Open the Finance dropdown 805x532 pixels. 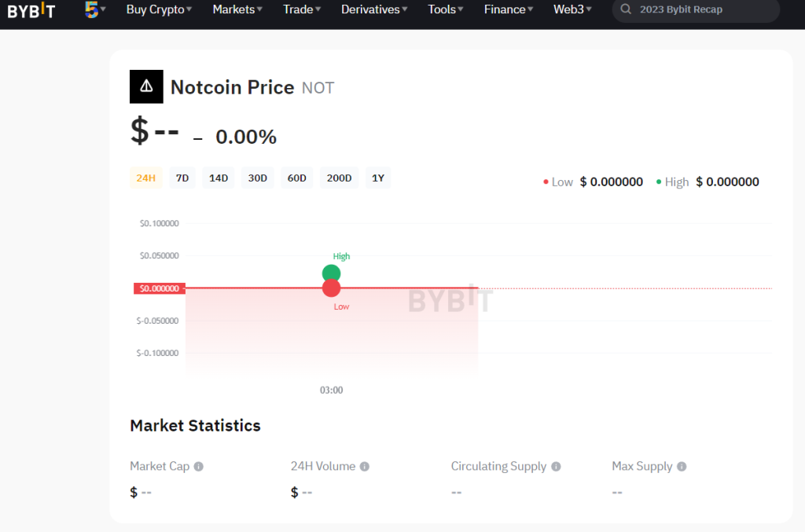coord(509,9)
